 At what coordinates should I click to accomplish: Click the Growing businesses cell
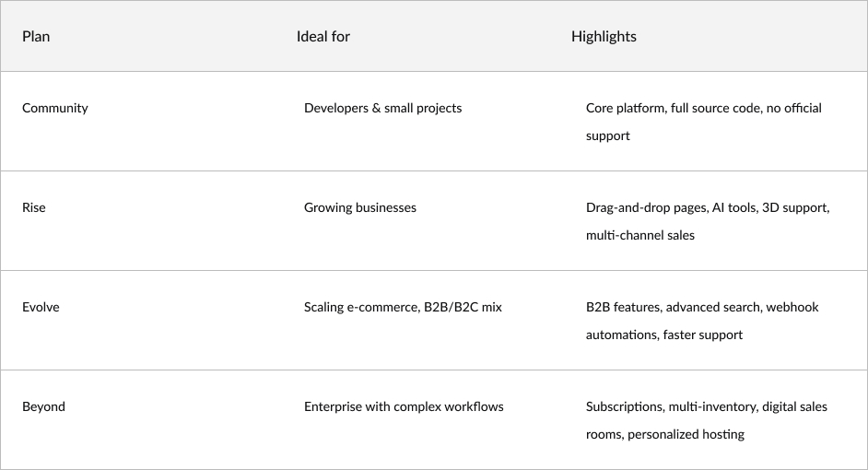[x=359, y=207]
